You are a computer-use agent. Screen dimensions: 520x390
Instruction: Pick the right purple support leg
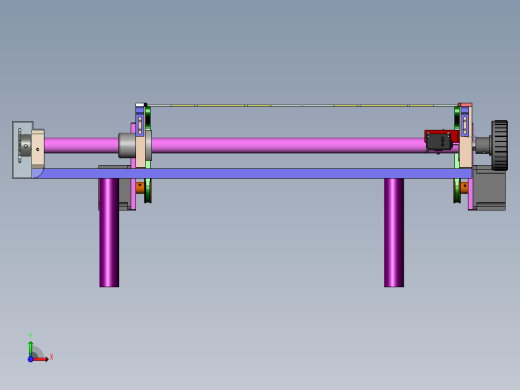point(394,232)
